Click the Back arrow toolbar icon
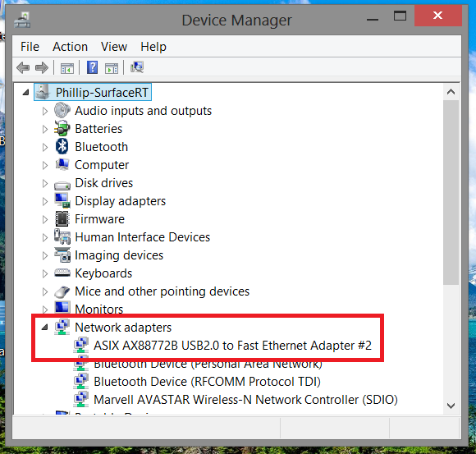The width and height of the screenshot is (476, 454). point(23,67)
